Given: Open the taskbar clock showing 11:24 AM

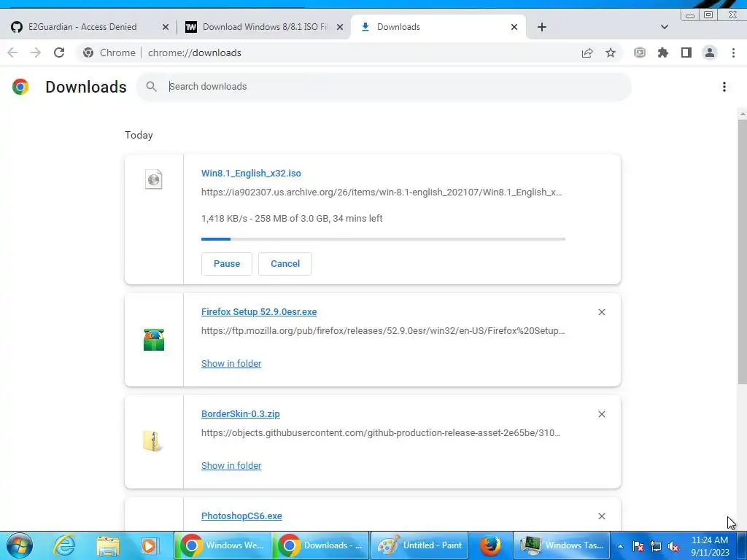Looking at the screenshot, I should pos(710,546).
